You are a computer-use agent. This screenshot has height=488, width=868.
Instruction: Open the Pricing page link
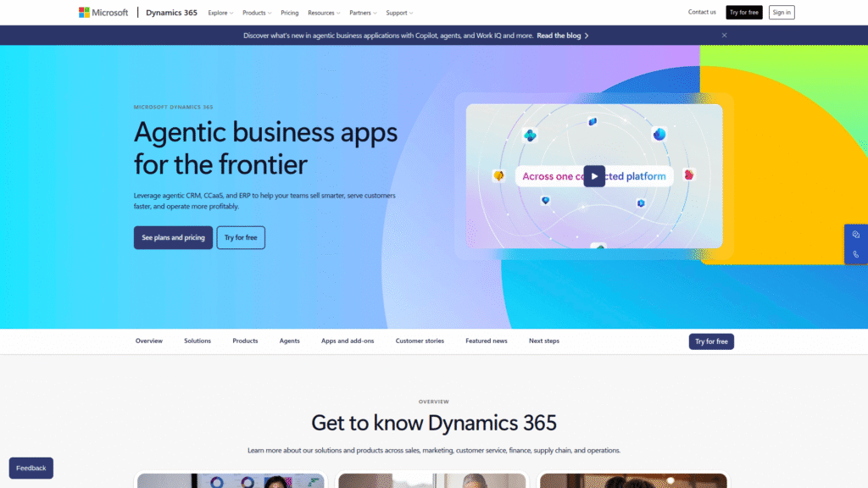(290, 13)
